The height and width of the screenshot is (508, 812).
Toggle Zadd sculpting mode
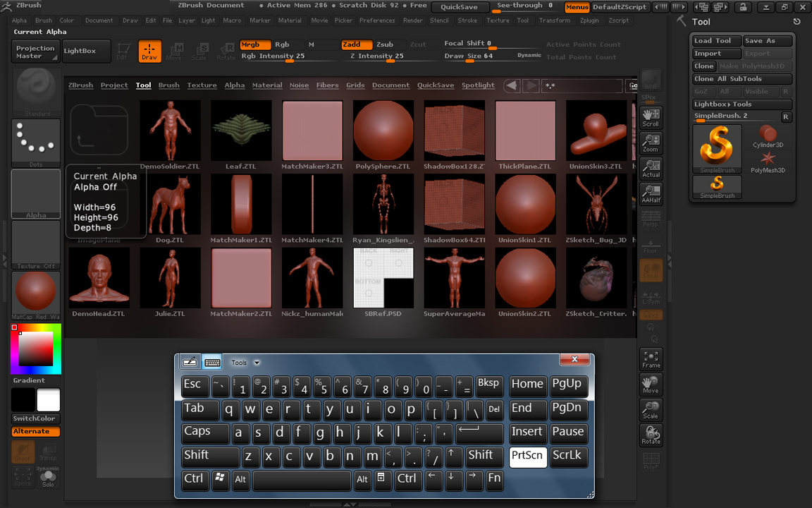[356, 44]
